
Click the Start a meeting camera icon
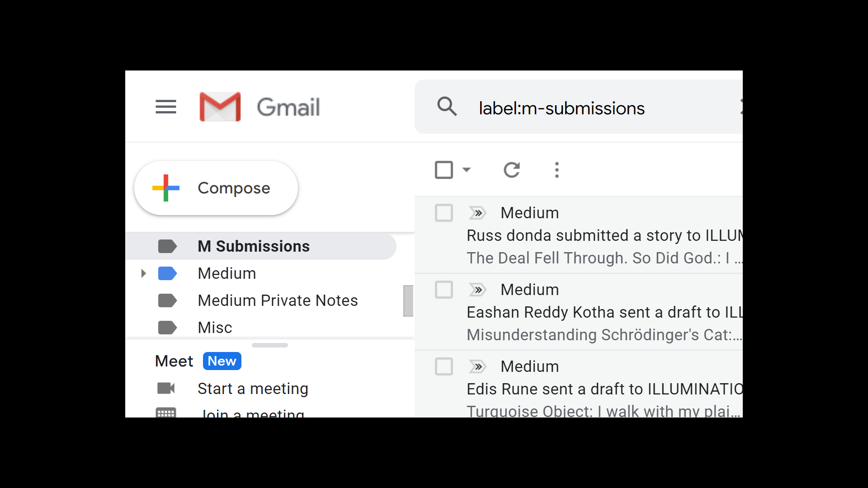[167, 388]
